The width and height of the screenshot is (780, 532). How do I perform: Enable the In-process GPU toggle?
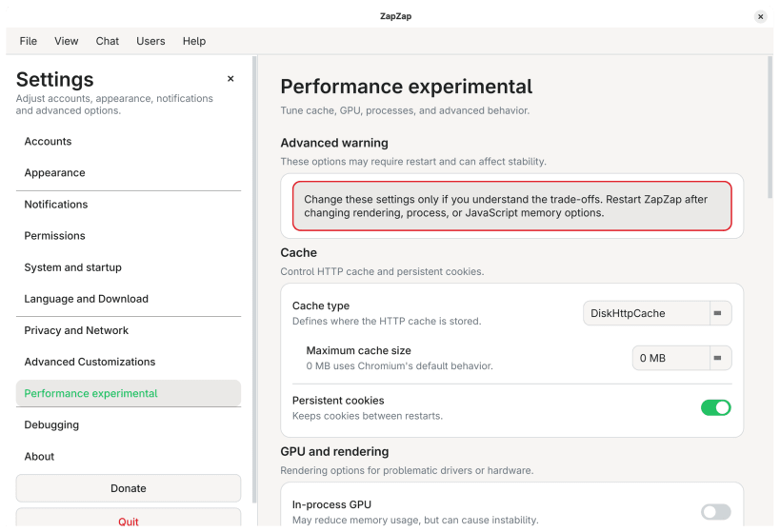point(716,512)
